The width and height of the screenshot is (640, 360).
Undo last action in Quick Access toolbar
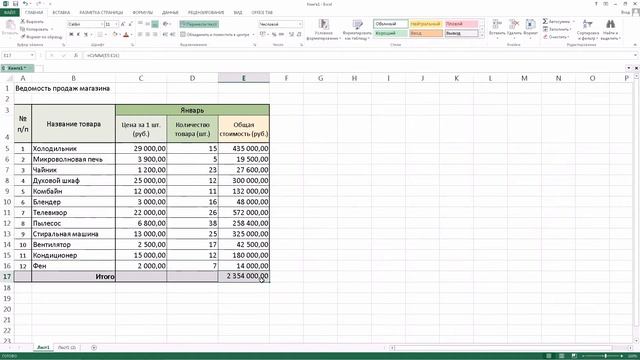pyautogui.click(x=25, y=4)
